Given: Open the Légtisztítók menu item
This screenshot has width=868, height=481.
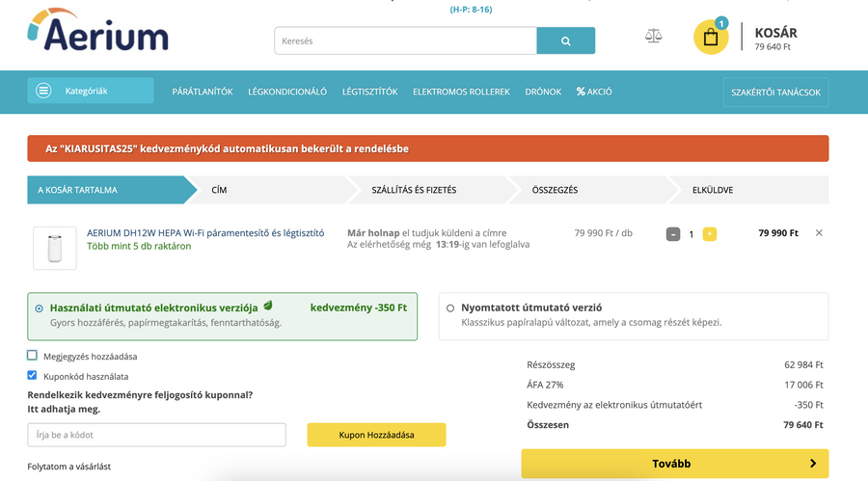Looking at the screenshot, I should [x=369, y=92].
